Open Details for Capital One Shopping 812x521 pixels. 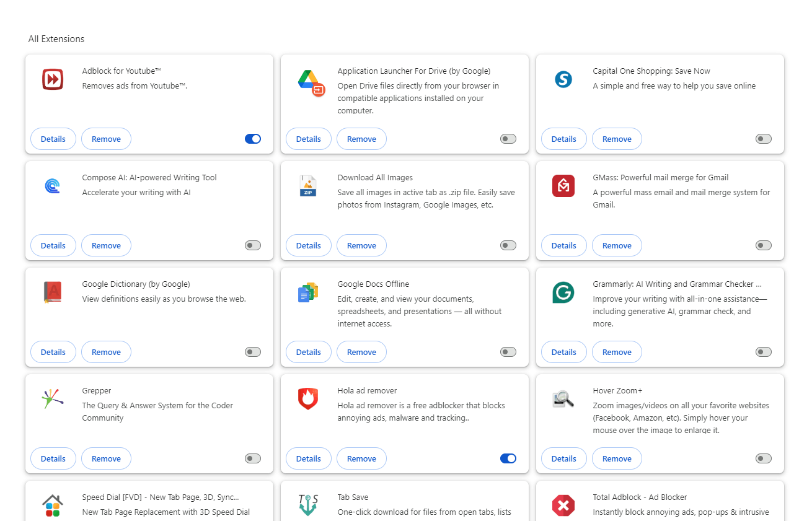563,139
